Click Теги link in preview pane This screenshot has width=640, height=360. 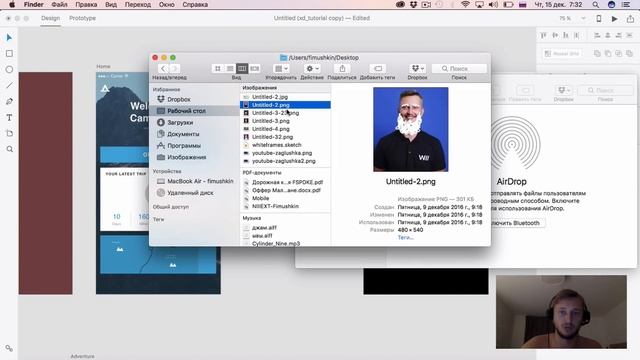[405, 238]
